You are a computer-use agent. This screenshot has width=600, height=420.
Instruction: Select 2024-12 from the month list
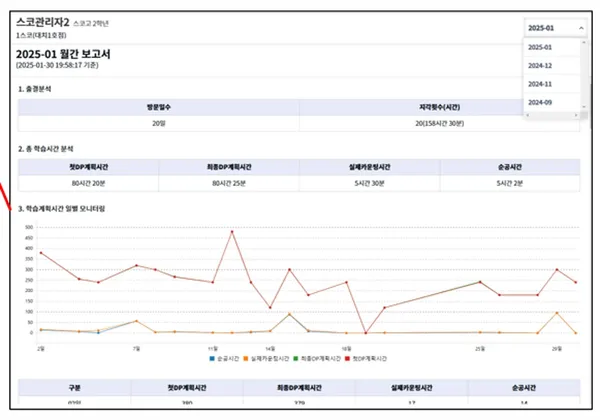pos(551,66)
